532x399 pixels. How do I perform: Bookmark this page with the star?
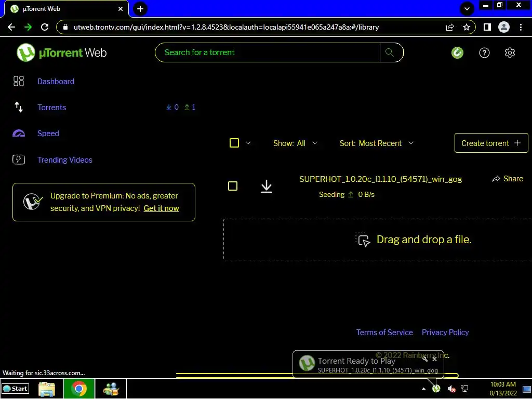[467, 27]
